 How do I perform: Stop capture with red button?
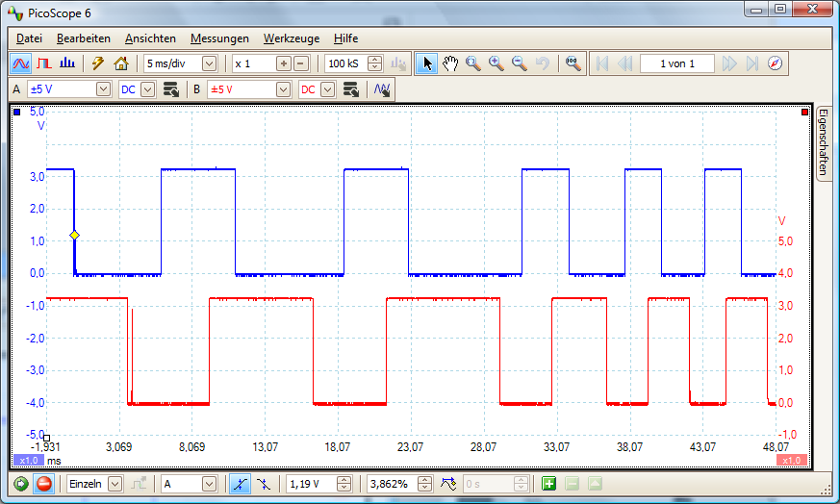pyautogui.click(x=43, y=484)
